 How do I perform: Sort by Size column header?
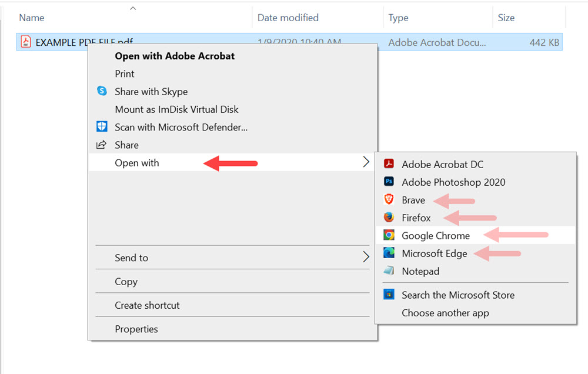(x=506, y=18)
